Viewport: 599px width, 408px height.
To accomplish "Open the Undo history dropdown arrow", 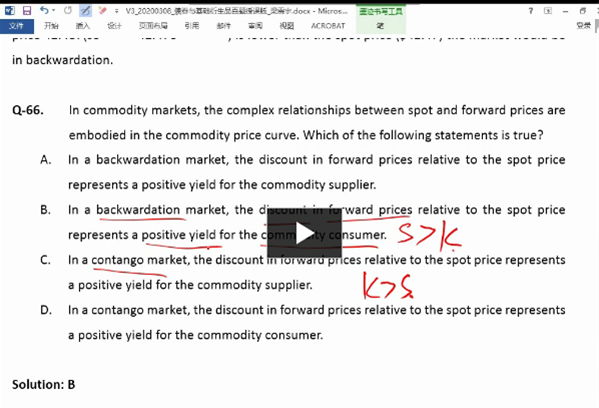I will (x=53, y=10).
